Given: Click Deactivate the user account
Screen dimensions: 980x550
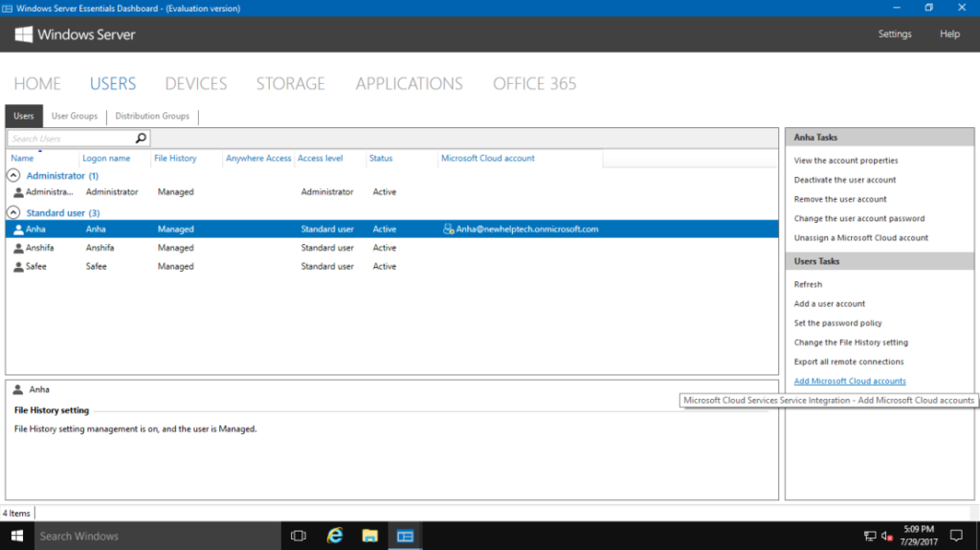Looking at the screenshot, I should 844,180.
